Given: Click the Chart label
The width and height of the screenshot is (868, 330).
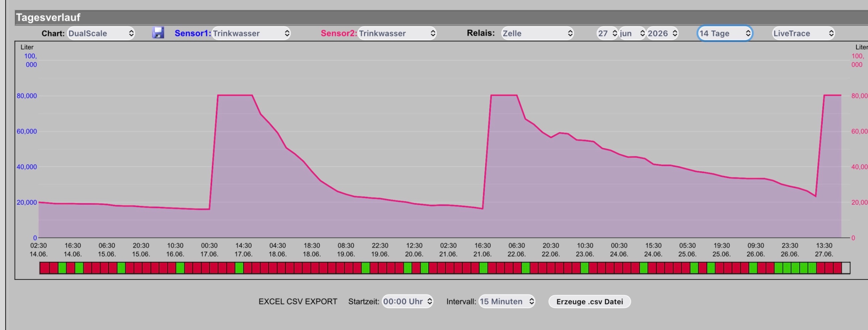Looking at the screenshot, I should pyautogui.click(x=53, y=33).
